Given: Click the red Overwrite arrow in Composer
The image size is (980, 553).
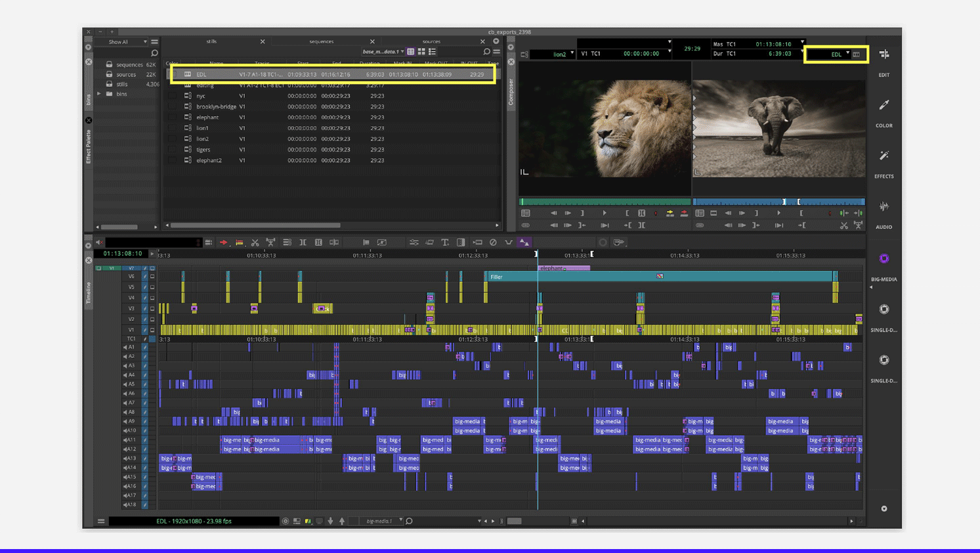Looking at the screenshot, I should (684, 213).
